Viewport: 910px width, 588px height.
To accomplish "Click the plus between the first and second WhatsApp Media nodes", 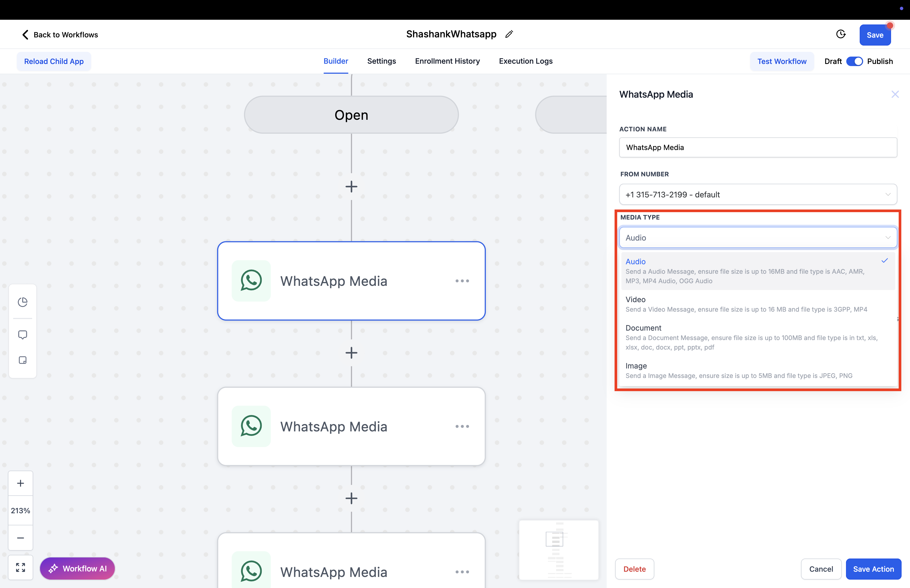I will point(351,353).
